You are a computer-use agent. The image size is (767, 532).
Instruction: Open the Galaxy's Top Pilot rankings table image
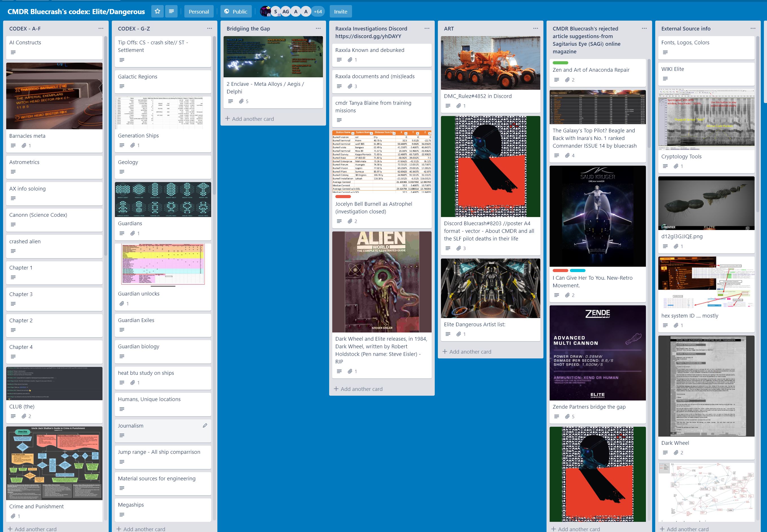click(598, 107)
